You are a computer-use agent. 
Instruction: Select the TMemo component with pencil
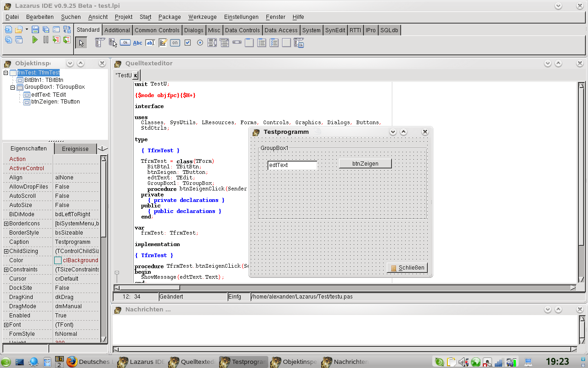pos(163,43)
